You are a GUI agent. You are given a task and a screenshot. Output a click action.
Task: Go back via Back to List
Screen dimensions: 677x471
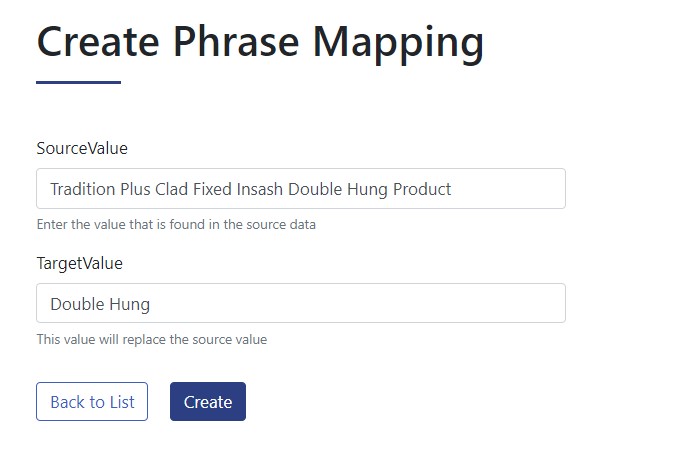(x=92, y=402)
